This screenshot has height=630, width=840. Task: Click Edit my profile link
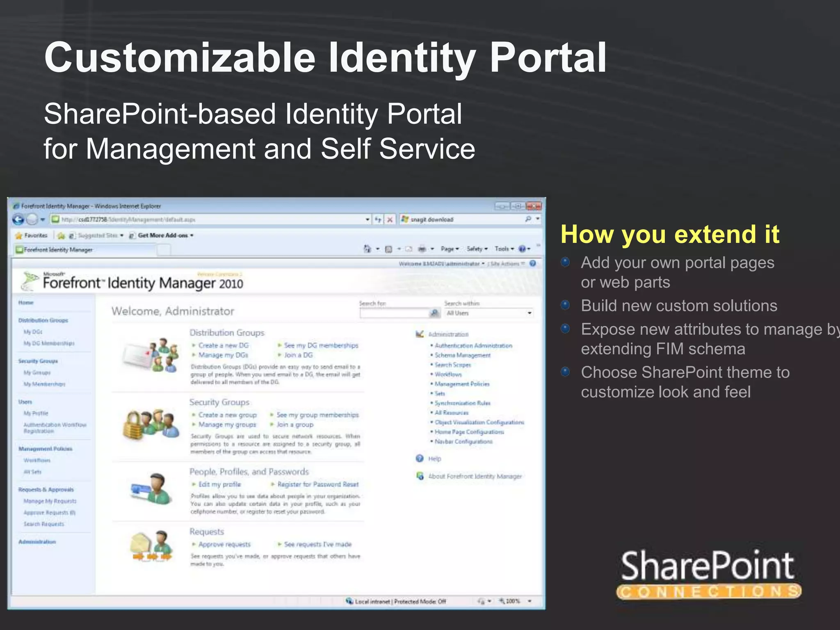click(x=220, y=484)
